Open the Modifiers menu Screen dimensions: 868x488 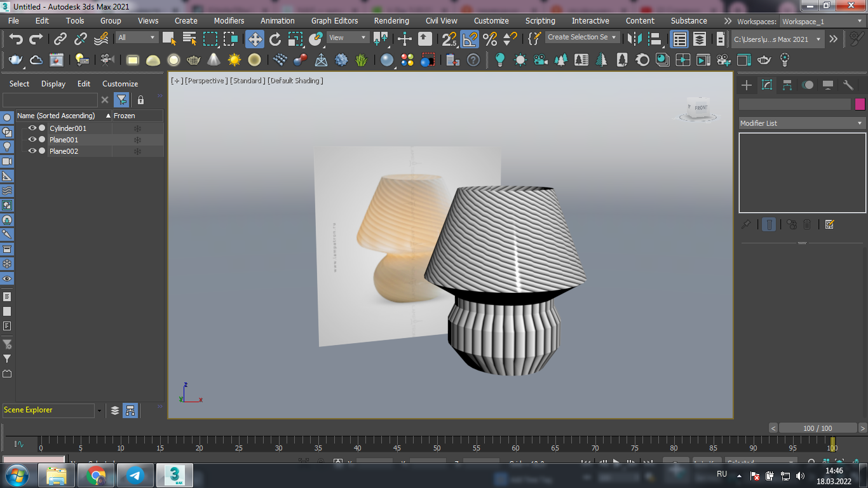(x=229, y=21)
